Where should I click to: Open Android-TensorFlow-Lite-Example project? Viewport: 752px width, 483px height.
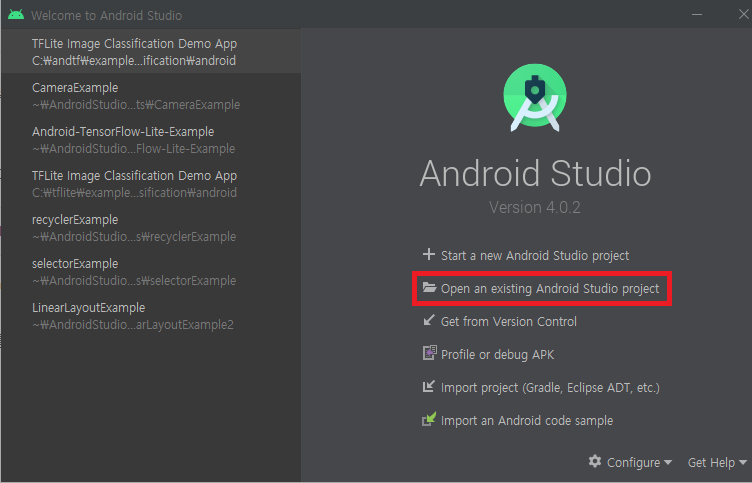coord(151,140)
